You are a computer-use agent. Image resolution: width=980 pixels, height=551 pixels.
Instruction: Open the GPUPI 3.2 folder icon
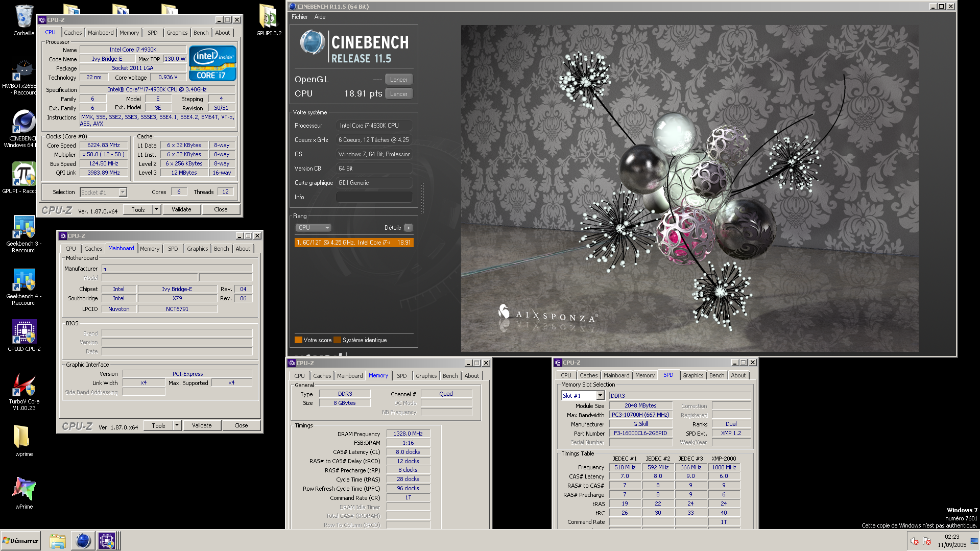click(x=268, y=16)
